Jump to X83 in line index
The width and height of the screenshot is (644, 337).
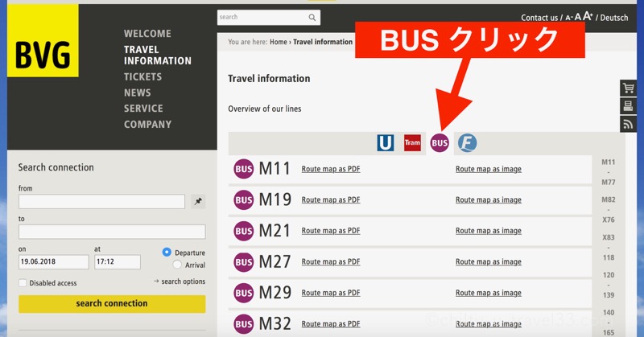pos(609,237)
